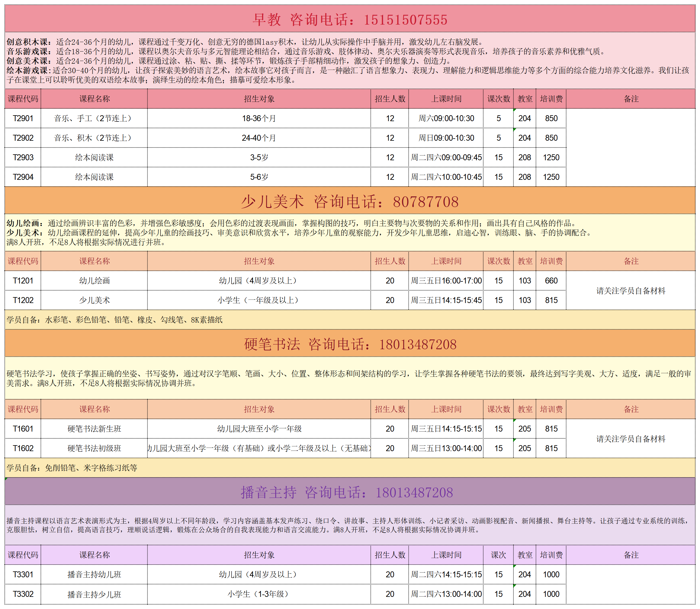
Task: Select course code cell T2904
Action: [x=23, y=177]
